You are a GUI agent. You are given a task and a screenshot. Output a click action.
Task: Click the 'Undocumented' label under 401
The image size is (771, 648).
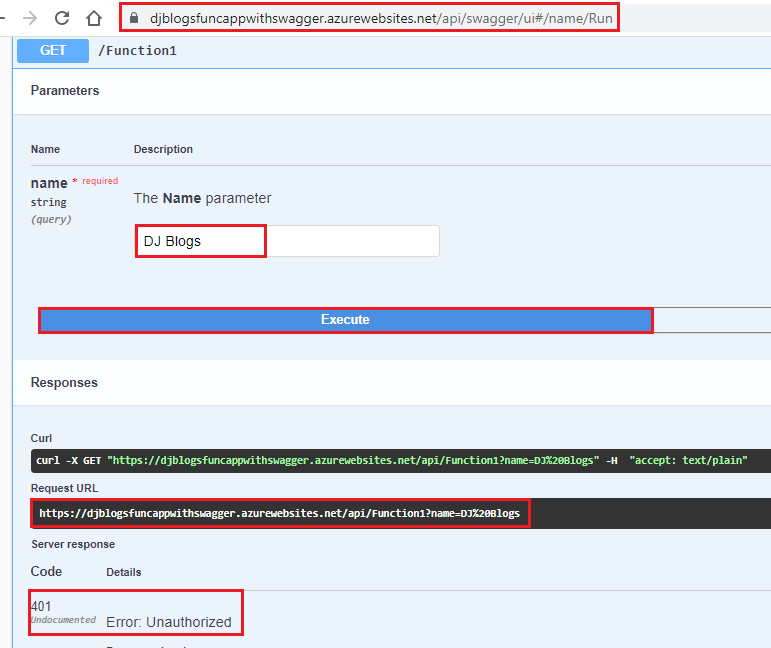tap(63, 620)
